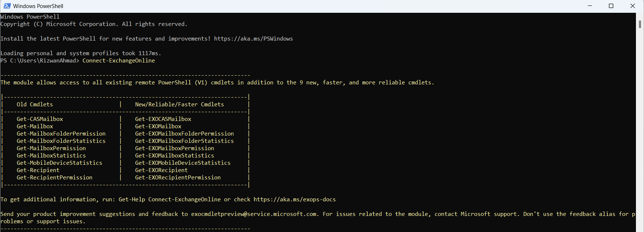The image size is (644, 232).
Task: Click Get-MailboxPermission in the old column
Action: click(51, 148)
